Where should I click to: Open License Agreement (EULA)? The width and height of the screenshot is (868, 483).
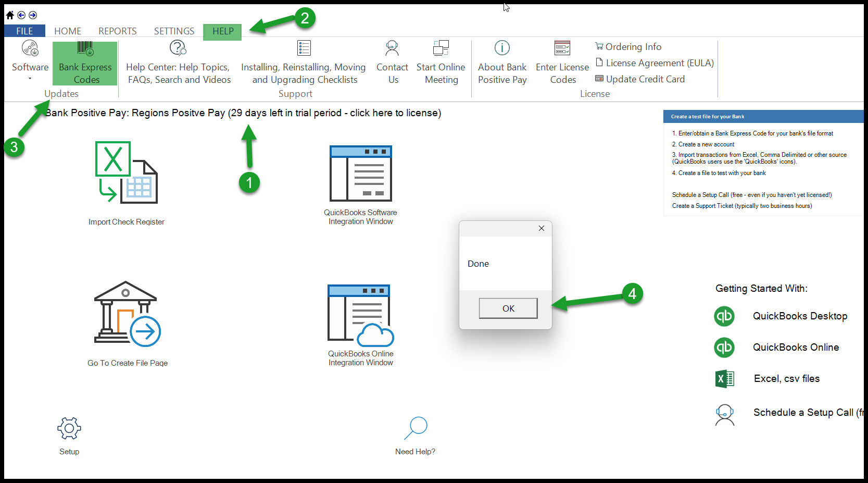pos(655,63)
